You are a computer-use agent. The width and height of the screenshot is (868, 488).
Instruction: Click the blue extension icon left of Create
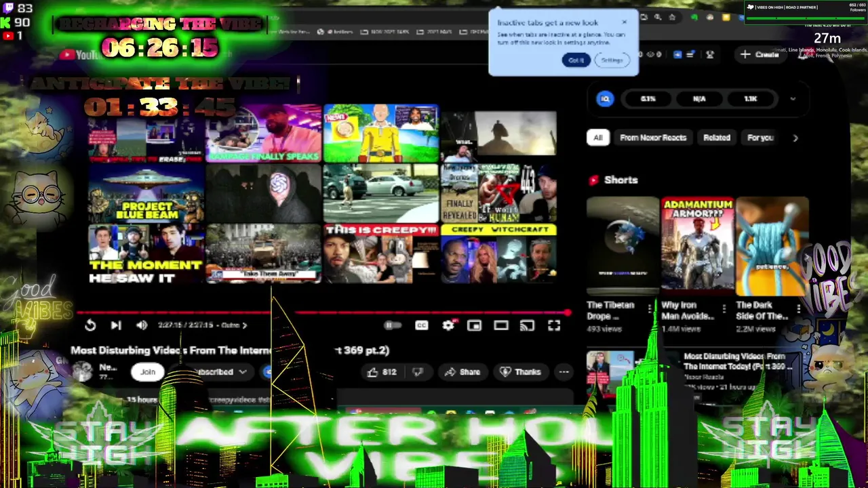click(677, 54)
